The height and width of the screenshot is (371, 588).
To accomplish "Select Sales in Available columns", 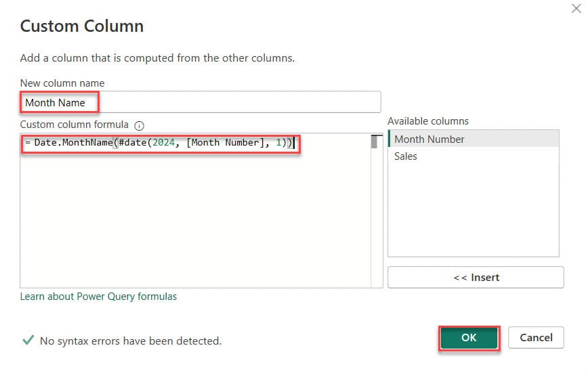I will [x=474, y=156].
